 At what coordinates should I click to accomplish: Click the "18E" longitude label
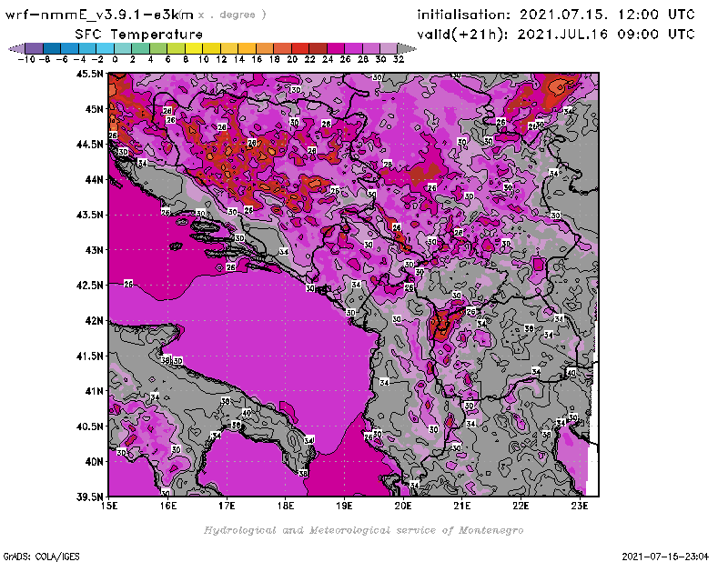[286, 506]
